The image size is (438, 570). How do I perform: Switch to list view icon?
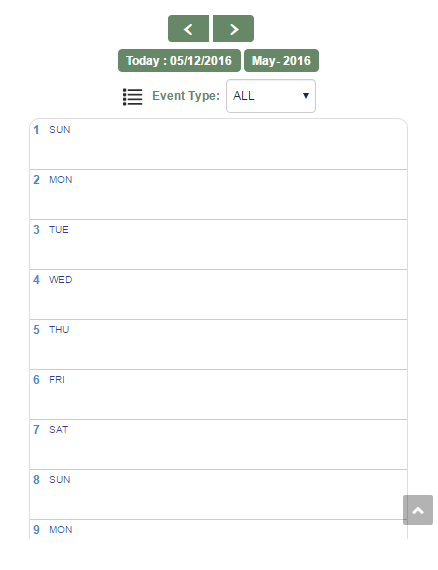coord(132,97)
